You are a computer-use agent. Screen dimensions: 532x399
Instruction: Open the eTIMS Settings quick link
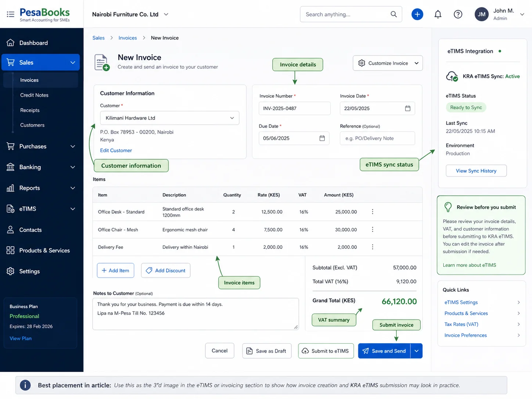(x=461, y=302)
